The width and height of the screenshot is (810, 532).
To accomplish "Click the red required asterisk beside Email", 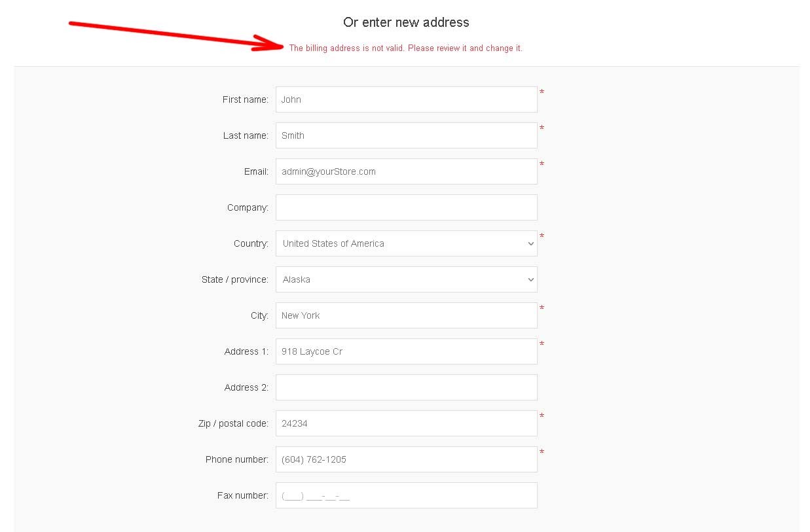I will 542,164.
